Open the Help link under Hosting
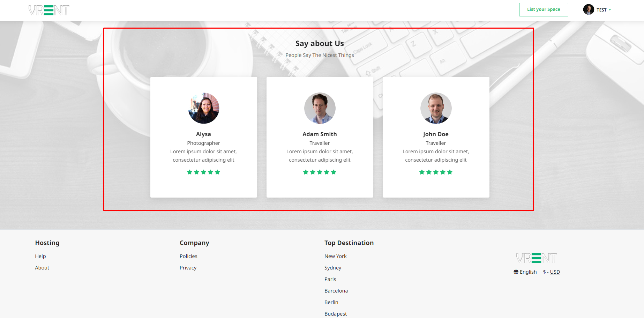644x318 pixels. coord(40,256)
